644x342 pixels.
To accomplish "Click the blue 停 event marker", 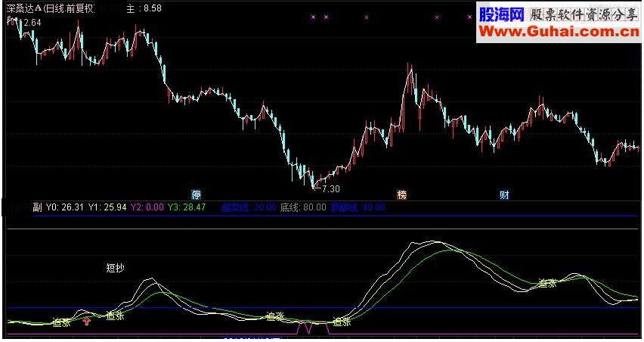I will coord(197,194).
